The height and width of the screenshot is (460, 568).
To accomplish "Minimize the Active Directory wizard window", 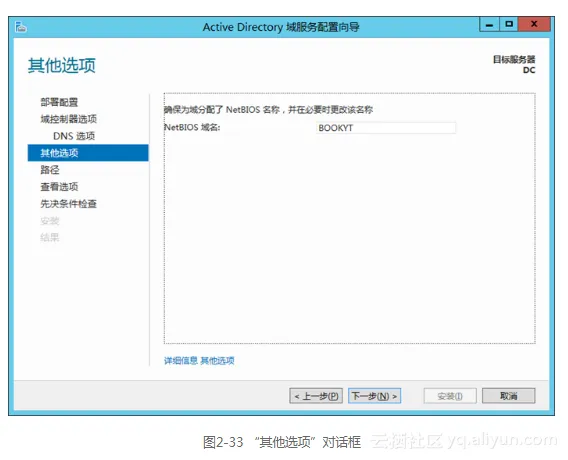I will 489,24.
